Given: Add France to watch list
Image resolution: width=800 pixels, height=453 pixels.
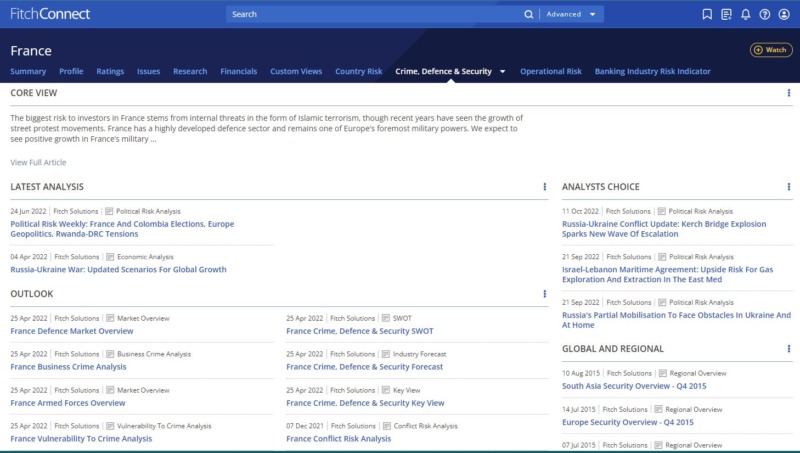Looking at the screenshot, I should [770, 50].
